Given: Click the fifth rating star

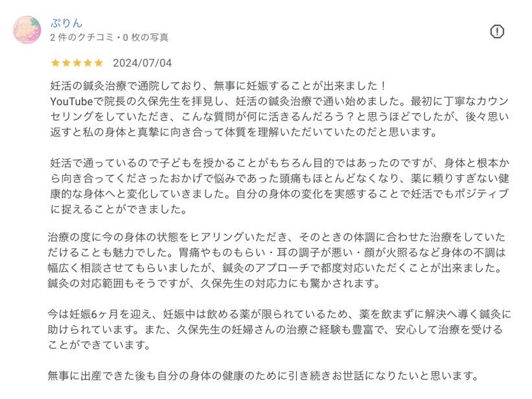Looking at the screenshot, I should (x=98, y=63).
